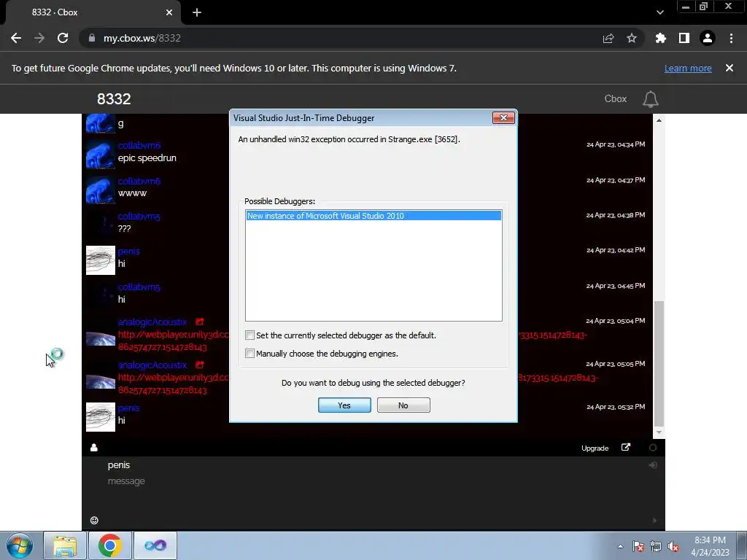Image resolution: width=747 pixels, height=560 pixels.
Task: Select 'New instance of Microsoft Visual Studio 2010'
Action: [x=373, y=216]
